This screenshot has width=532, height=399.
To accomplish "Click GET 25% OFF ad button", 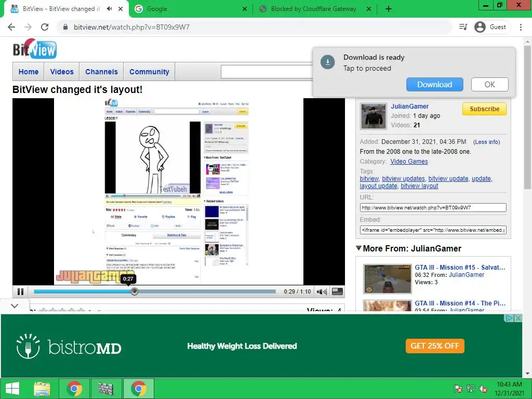I will (x=435, y=345).
